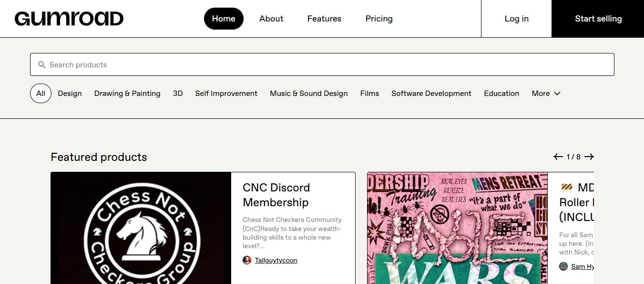
Task: Filter by 3D category
Action: point(178,94)
